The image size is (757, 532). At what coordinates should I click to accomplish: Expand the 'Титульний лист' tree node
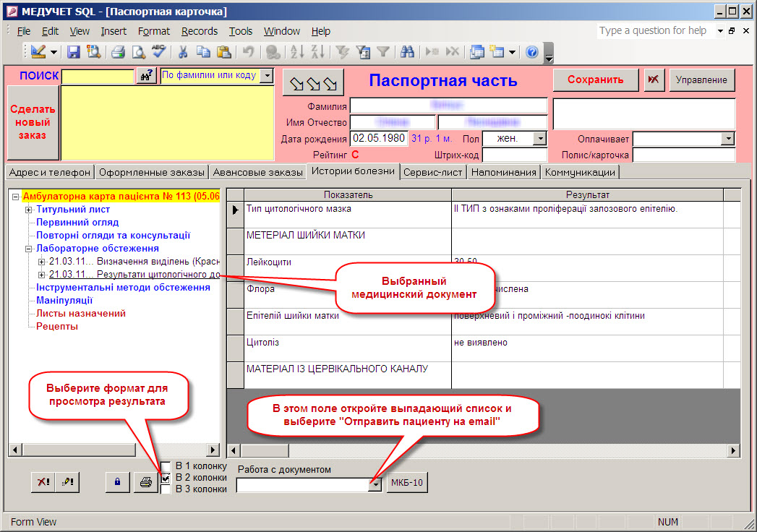28,210
